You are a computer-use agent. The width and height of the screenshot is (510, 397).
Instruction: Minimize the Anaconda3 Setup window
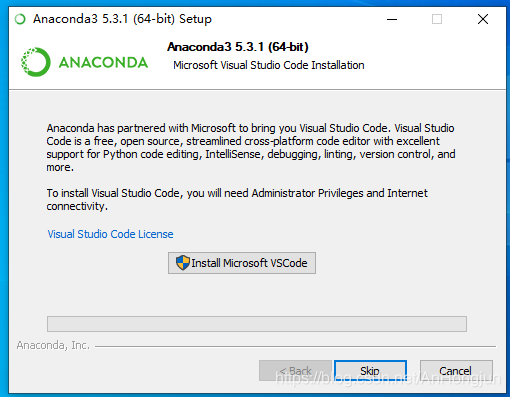click(x=392, y=19)
